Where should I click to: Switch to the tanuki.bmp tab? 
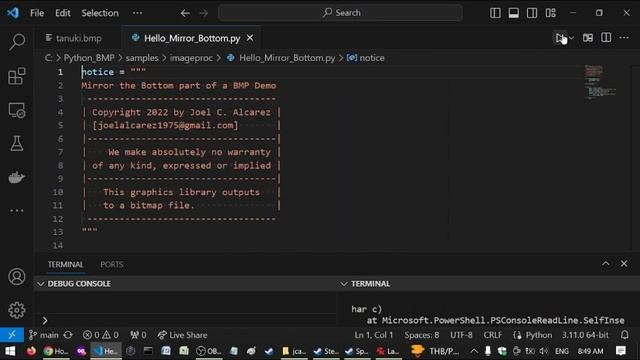point(78,38)
